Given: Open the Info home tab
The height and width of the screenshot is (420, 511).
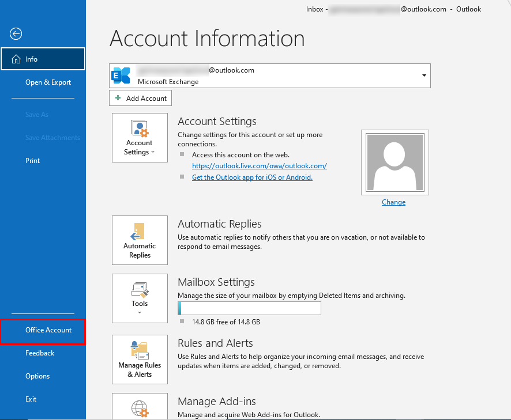Looking at the screenshot, I should click(43, 59).
